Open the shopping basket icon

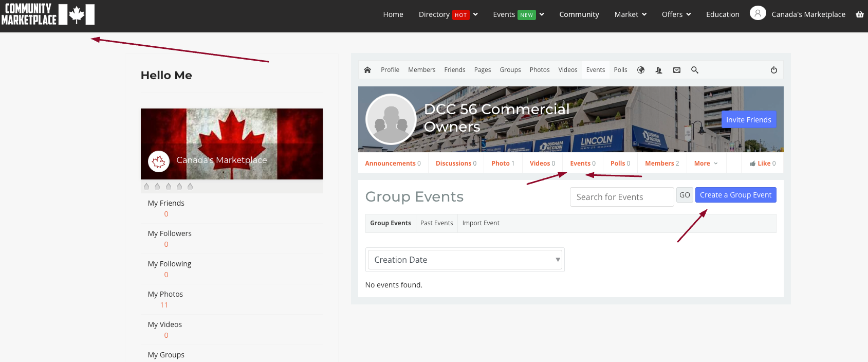pos(859,14)
